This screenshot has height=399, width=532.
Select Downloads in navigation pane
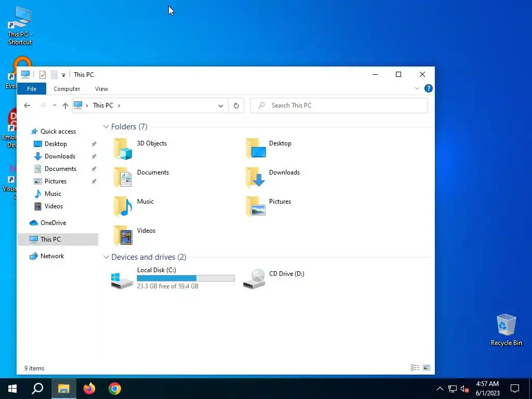(x=60, y=156)
